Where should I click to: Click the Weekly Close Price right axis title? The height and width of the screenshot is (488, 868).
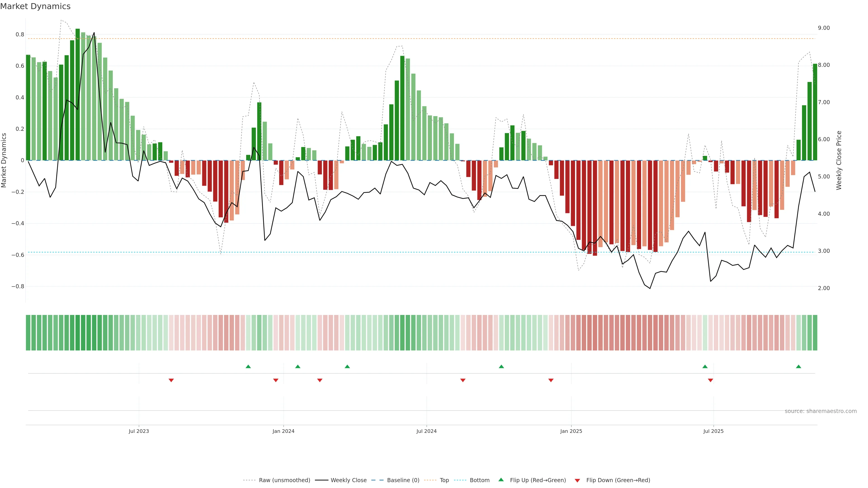click(x=839, y=160)
